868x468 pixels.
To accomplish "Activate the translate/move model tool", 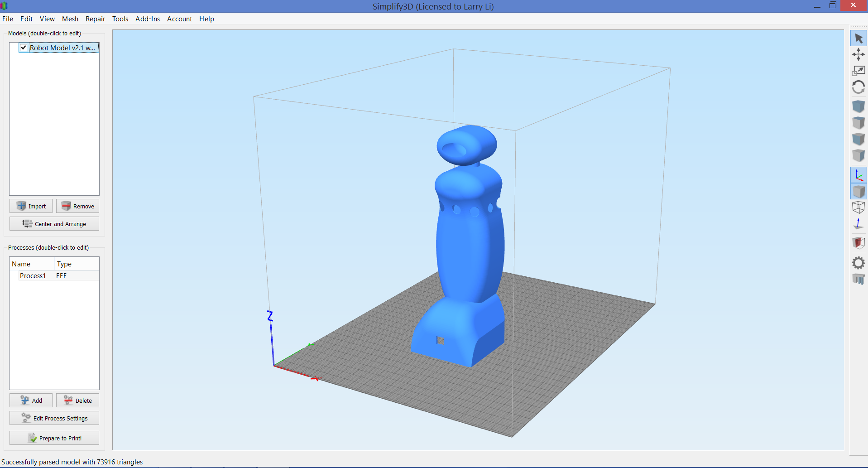I will 858,55.
